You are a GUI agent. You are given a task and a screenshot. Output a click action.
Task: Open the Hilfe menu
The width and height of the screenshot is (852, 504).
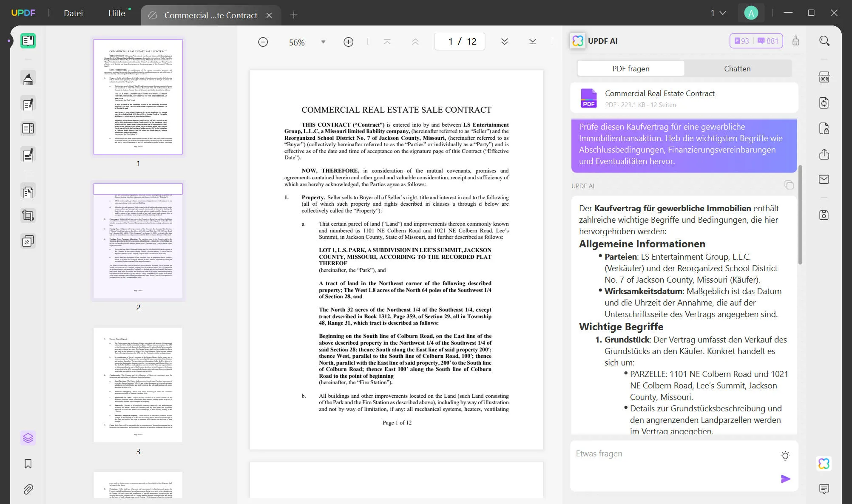116,13
